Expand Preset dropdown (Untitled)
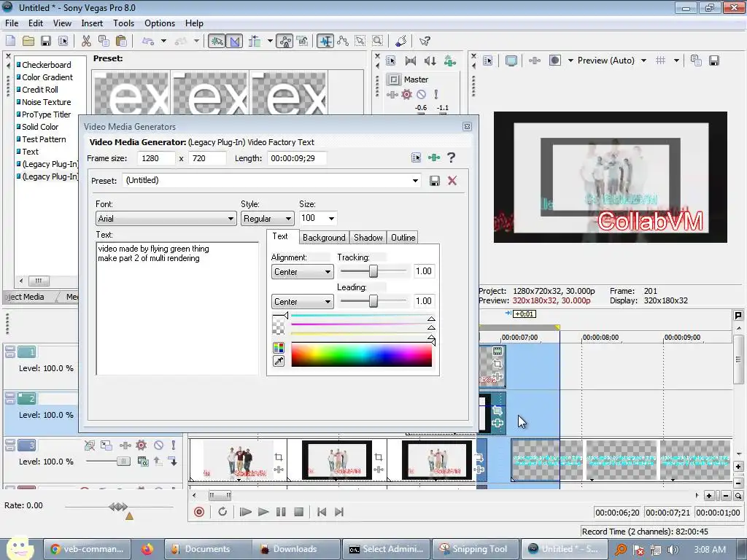Image resolution: width=747 pixels, height=560 pixels. [x=415, y=181]
